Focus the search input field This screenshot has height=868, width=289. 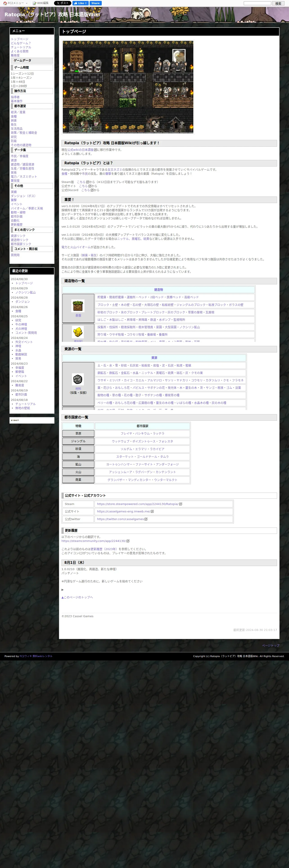[x=257, y=3]
